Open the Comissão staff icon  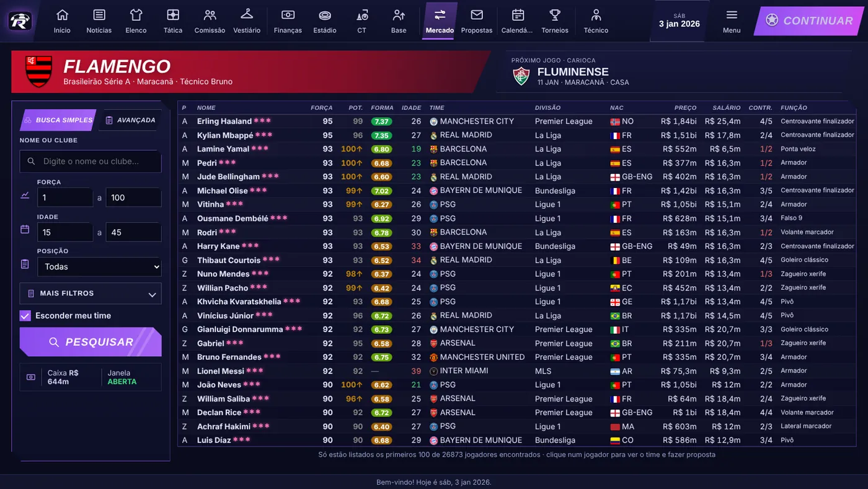point(210,15)
